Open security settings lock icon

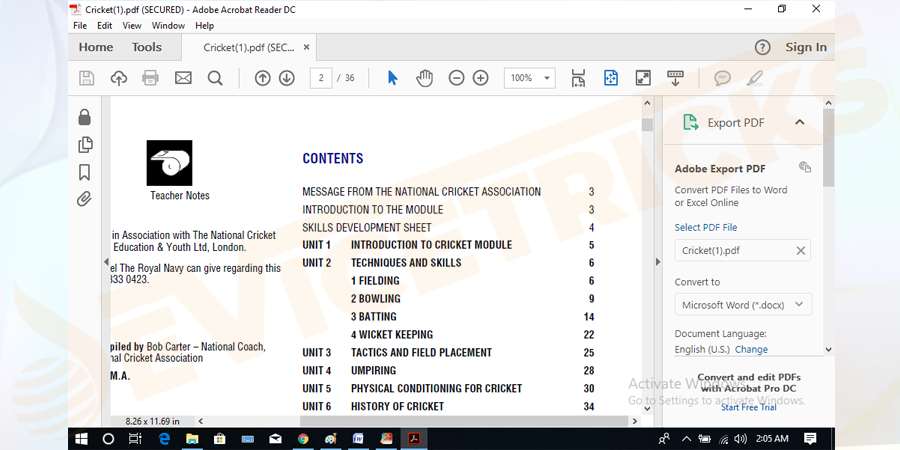[x=84, y=117]
